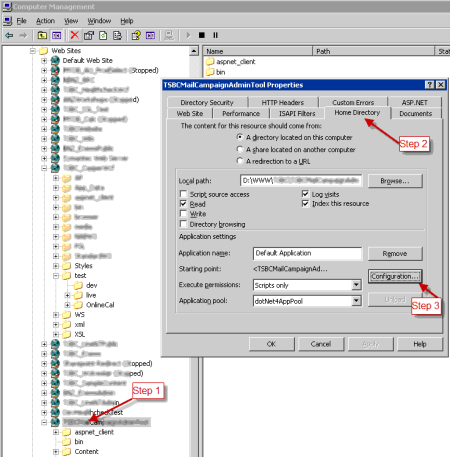Expand the OnlineCal folder node
450x457 pixels.
coord(68,305)
